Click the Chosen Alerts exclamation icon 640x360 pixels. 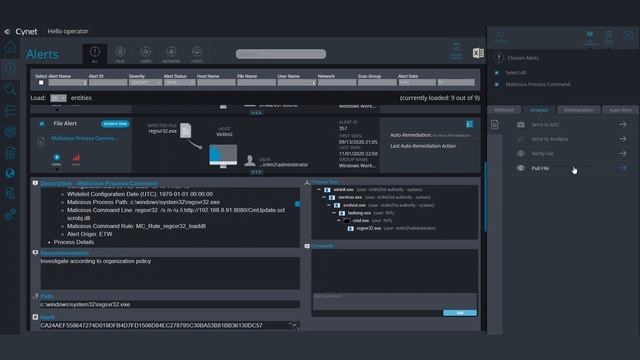499,58
